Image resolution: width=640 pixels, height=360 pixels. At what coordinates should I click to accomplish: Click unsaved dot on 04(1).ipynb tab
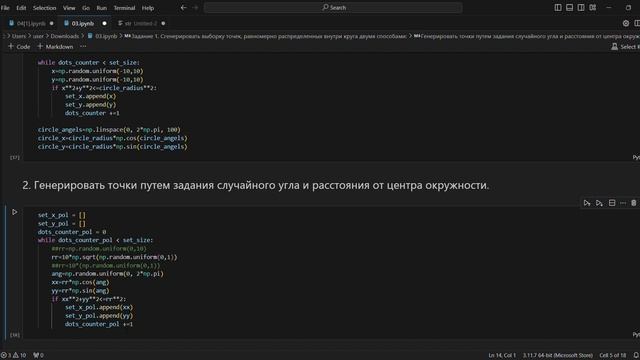51,24
